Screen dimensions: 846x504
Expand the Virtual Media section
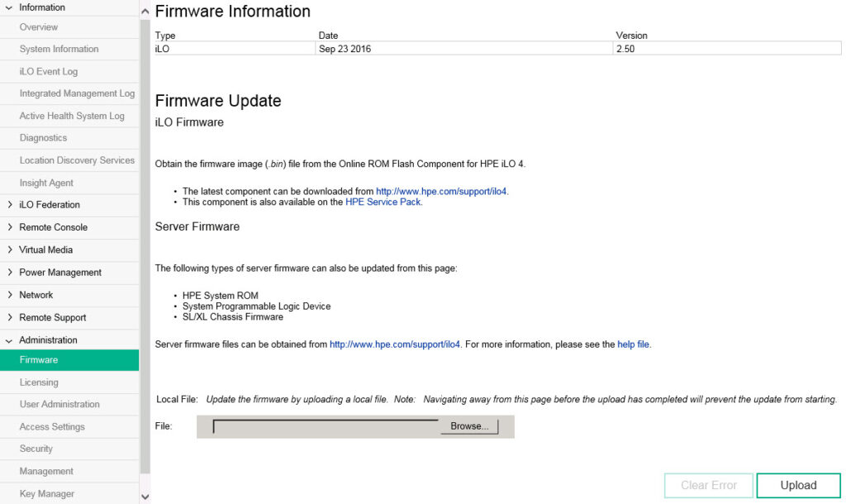9,250
